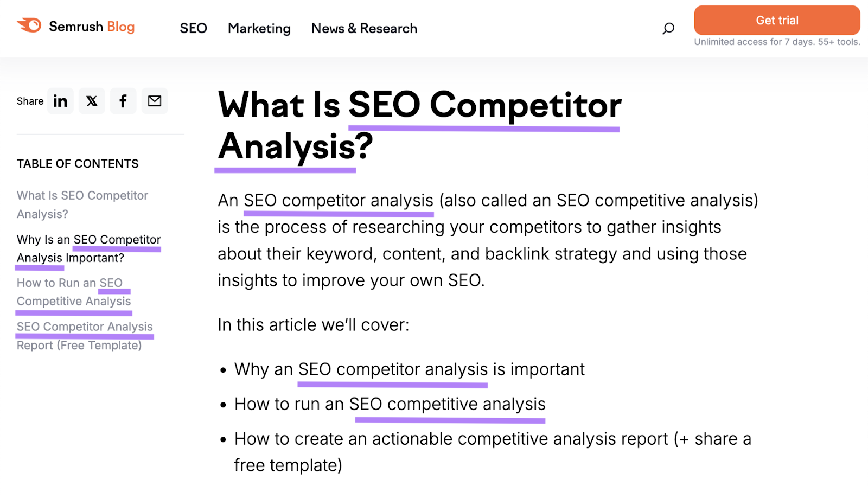Viewport: 868px width, 499px height.
Task: Open the Marketing menu item
Action: click(259, 28)
